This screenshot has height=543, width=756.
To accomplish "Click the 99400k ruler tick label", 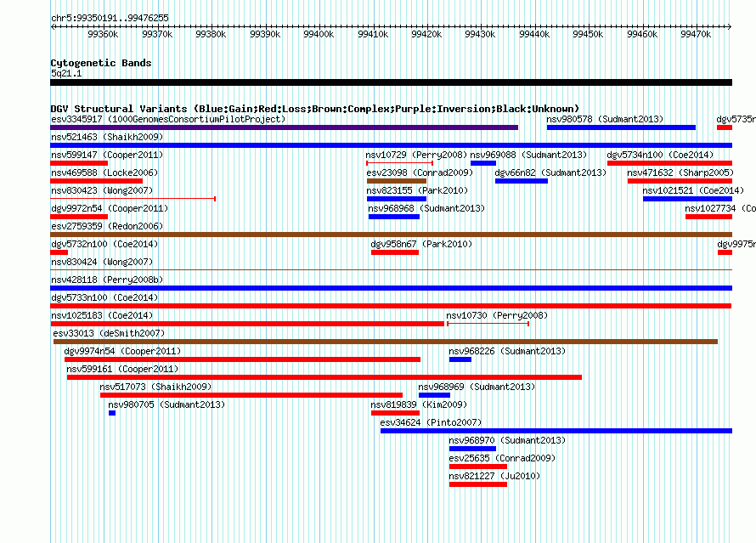I will point(319,34).
